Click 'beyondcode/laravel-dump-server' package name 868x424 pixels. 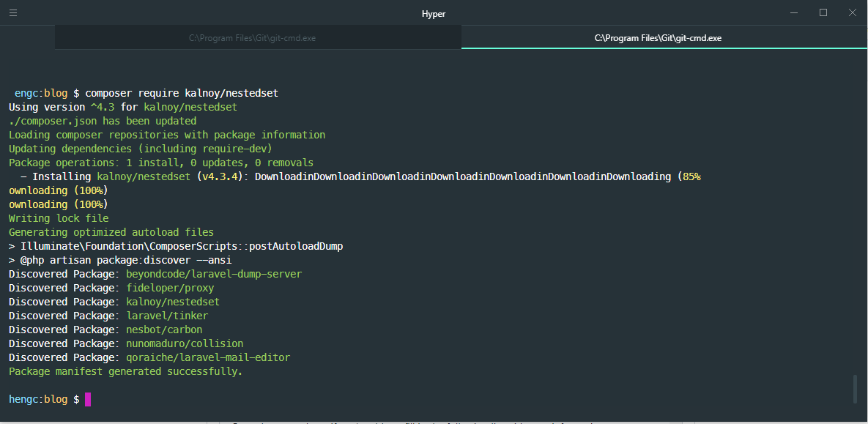[214, 274]
